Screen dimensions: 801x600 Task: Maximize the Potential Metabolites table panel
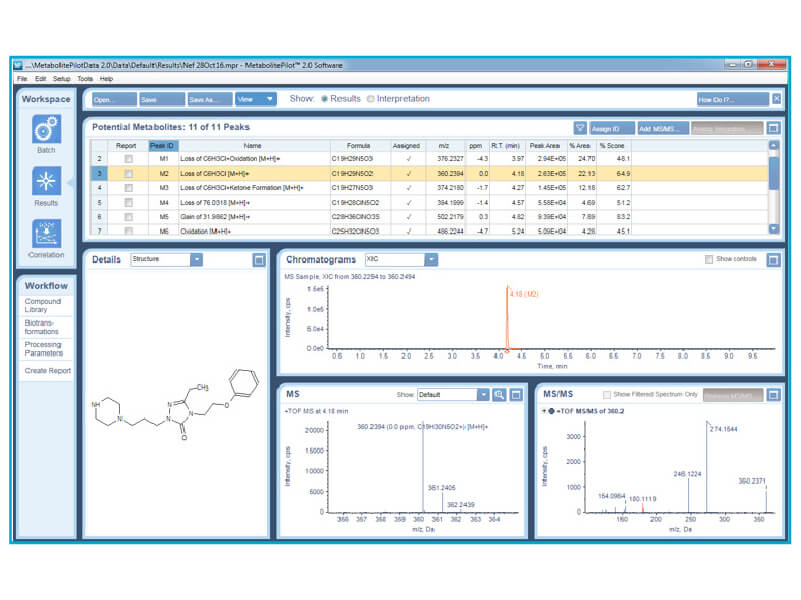pos(773,128)
